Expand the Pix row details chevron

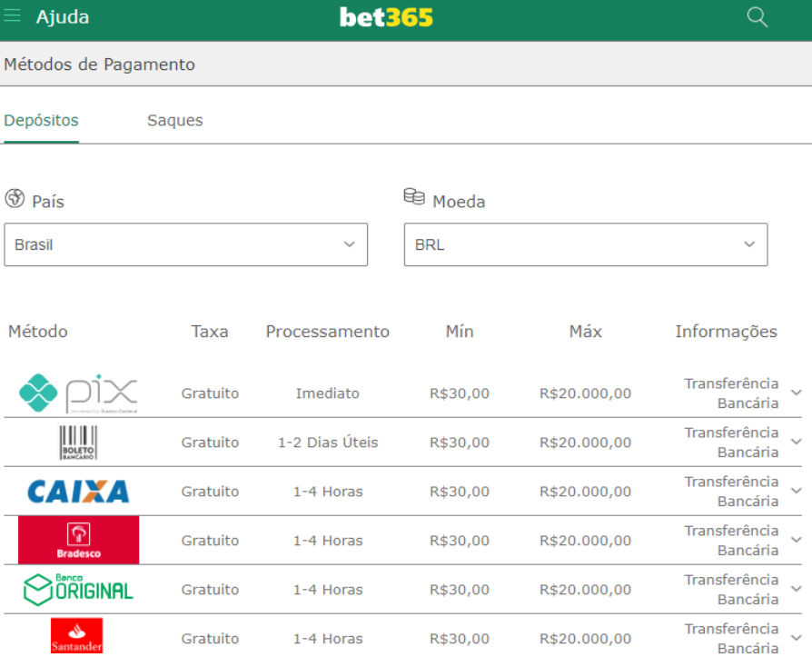(797, 393)
